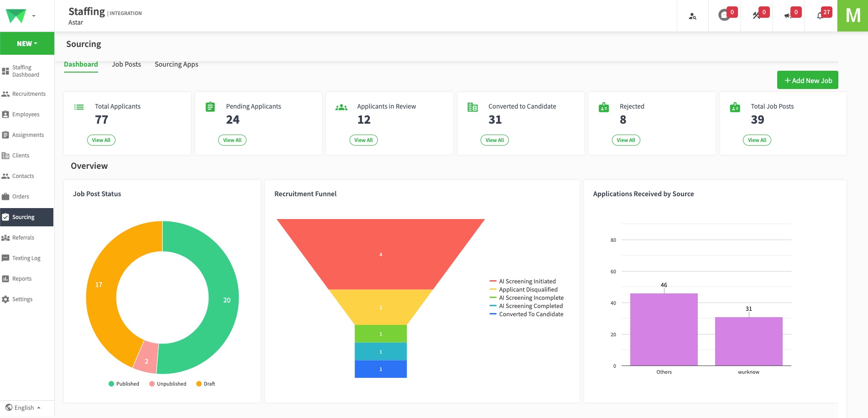Expand the green NEW dropdown button
Screen dimensions: 868x418
click(27, 44)
